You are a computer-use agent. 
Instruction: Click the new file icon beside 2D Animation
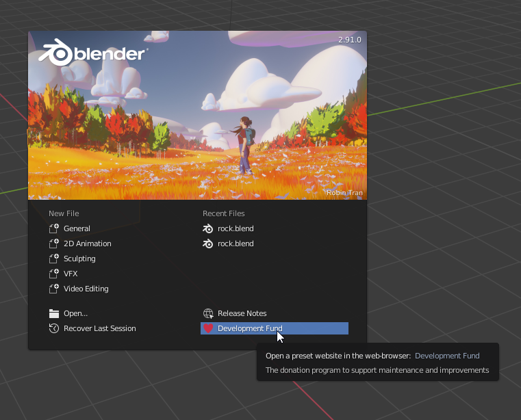pos(54,244)
